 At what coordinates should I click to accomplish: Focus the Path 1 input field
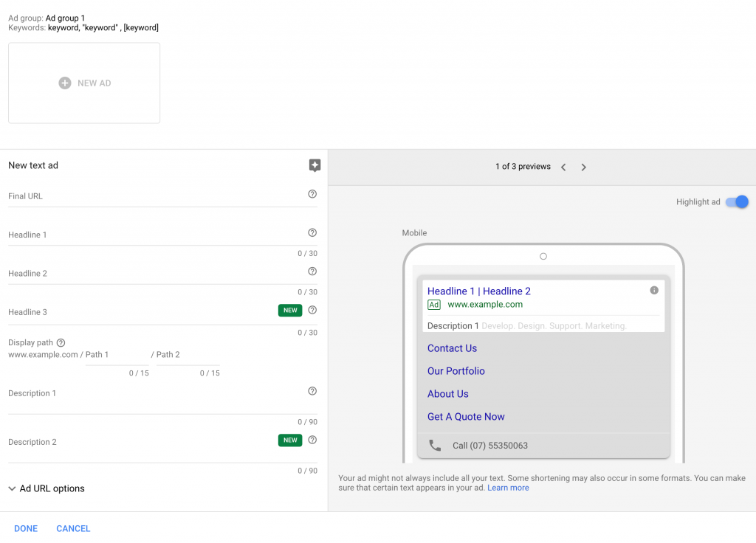[x=117, y=356]
